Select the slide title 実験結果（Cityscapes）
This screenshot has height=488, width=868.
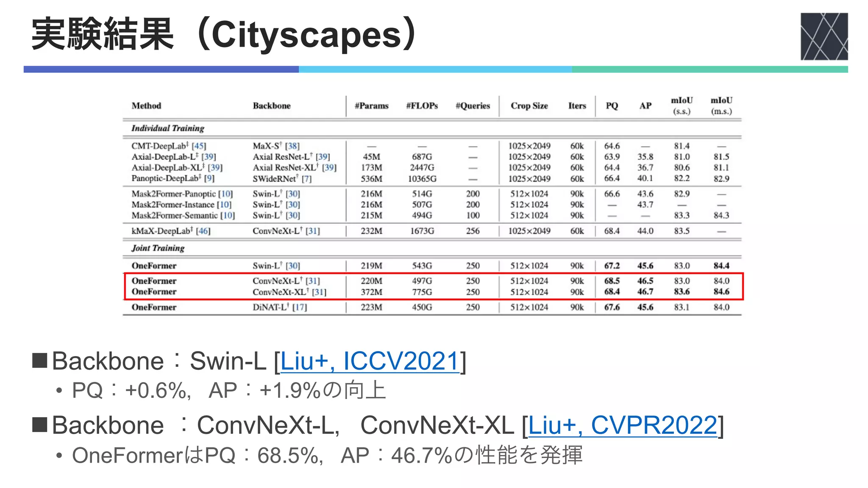pyautogui.click(x=225, y=35)
